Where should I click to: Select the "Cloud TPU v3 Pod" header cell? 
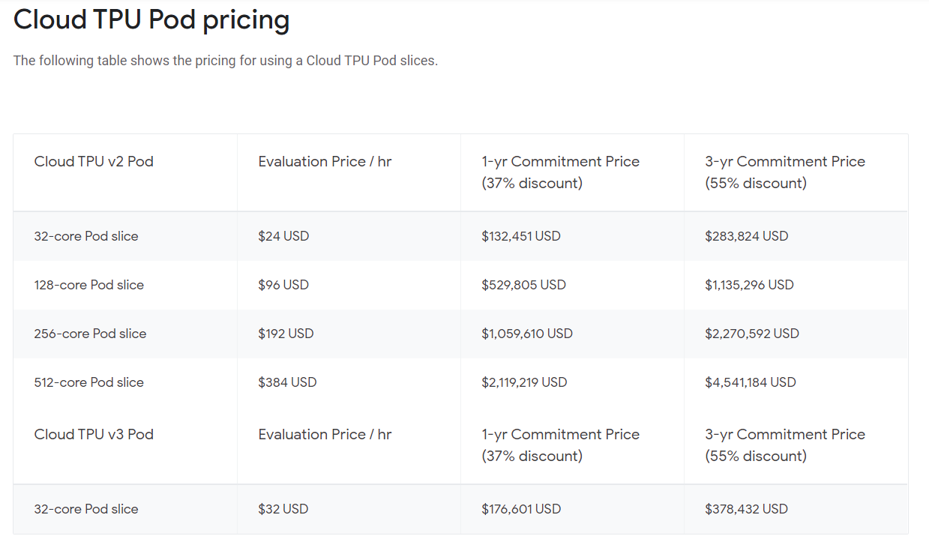(94, 435)
